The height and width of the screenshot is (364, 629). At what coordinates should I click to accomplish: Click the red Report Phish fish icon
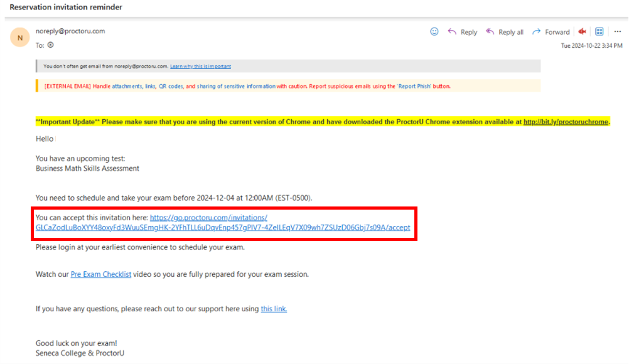582,31
